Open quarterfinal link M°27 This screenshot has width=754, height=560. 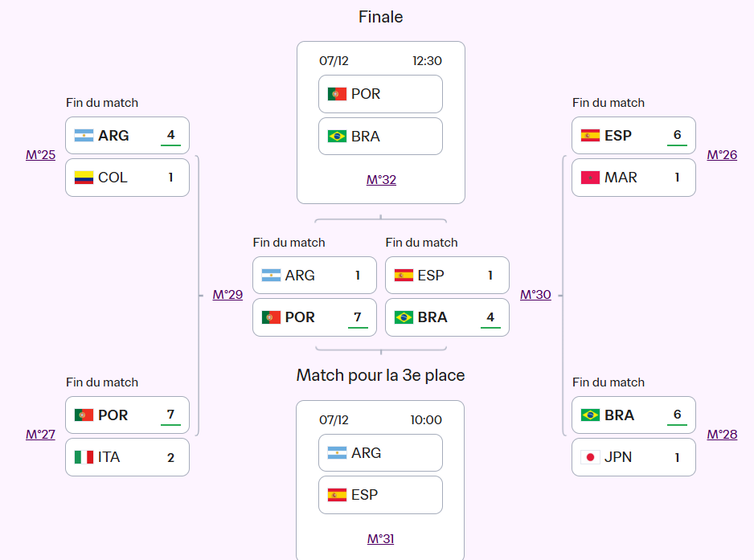pos(40,434)
